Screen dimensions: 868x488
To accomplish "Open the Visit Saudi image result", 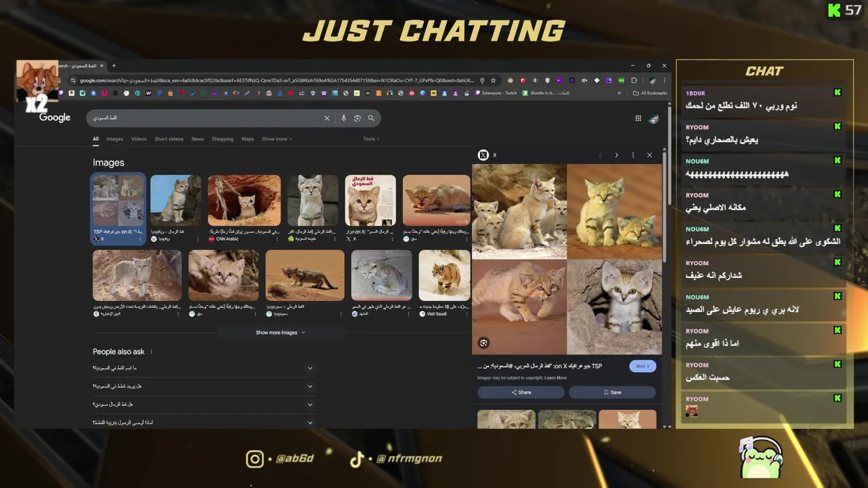I will coord(444,275).
